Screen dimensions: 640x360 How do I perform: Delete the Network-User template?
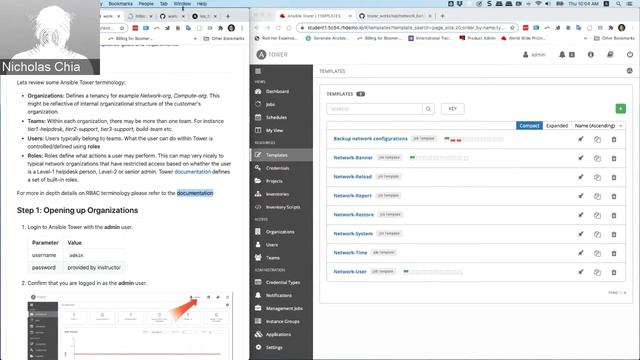pyautogui.click(x=613, y=272)
